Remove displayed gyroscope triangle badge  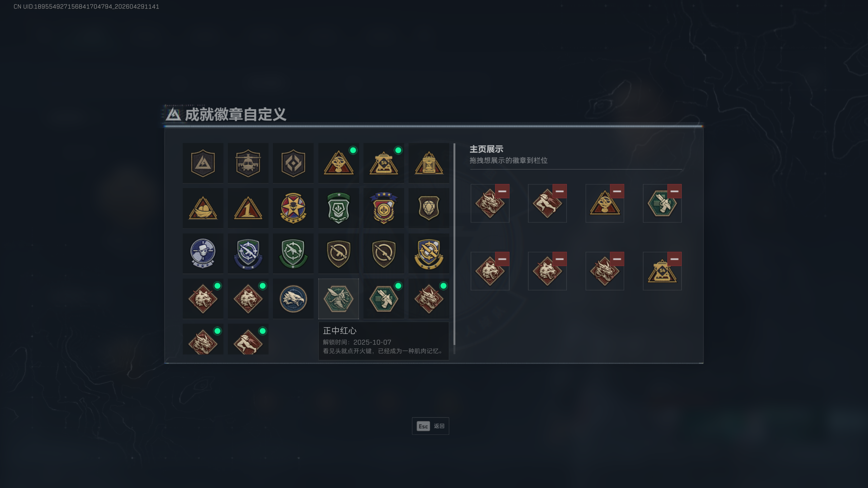pos(617,191)
